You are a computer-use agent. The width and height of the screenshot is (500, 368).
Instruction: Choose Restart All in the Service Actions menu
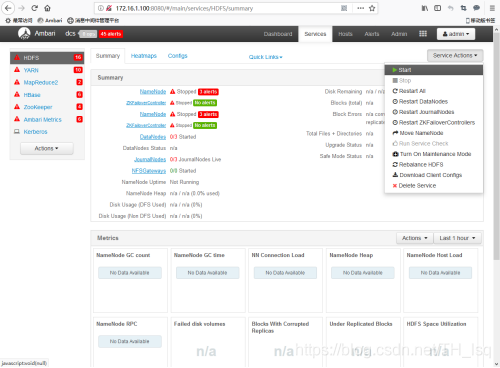click(x=434, y=91)
